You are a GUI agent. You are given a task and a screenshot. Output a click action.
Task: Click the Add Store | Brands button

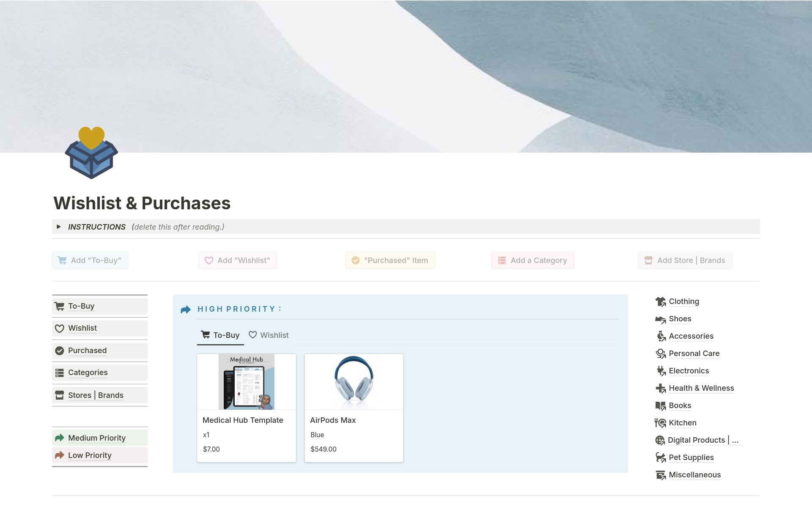pyautogui.click(x=685, y=260)
